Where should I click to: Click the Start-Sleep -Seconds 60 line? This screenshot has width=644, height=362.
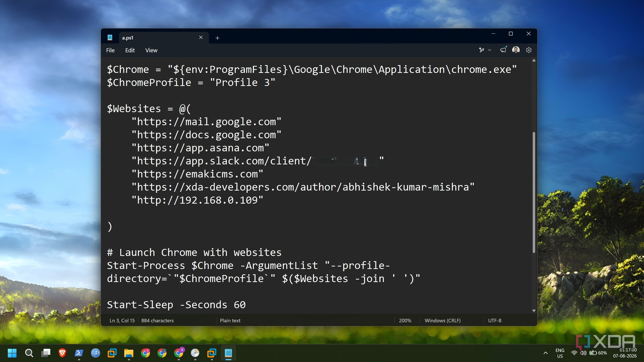point(176,305)
